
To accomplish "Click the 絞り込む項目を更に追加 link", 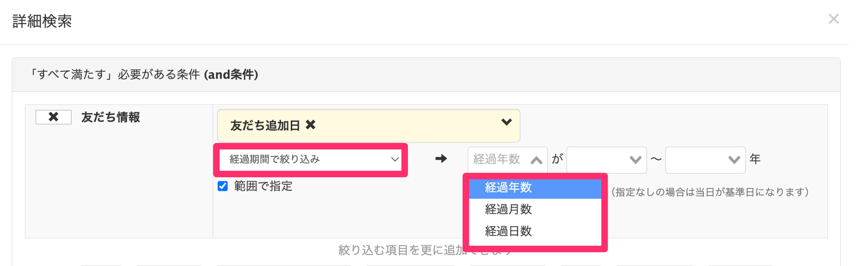I will point(425,249).
